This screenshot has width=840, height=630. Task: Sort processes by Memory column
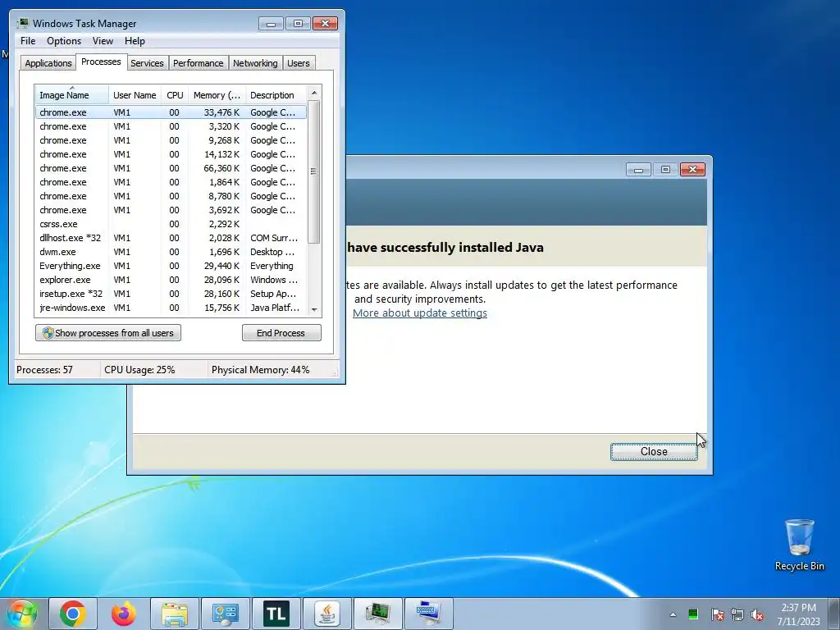(217, 95)
